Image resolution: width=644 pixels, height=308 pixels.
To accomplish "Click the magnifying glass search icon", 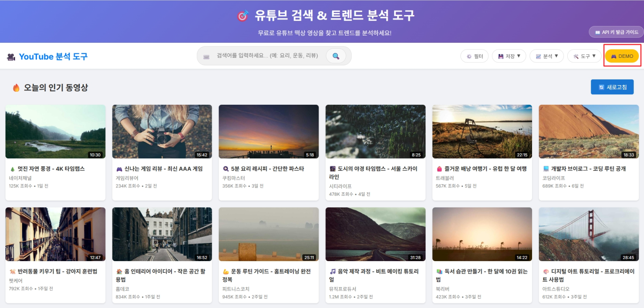I will [336, 56].
